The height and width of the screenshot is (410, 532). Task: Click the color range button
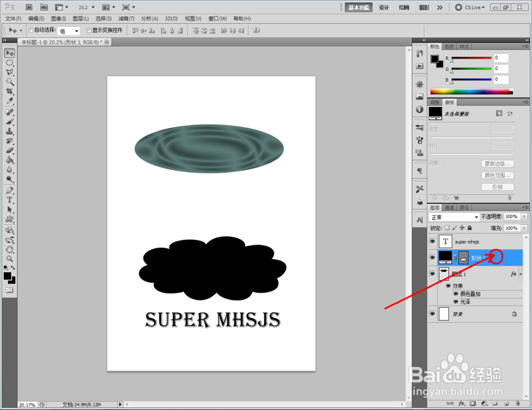(497, 175)
